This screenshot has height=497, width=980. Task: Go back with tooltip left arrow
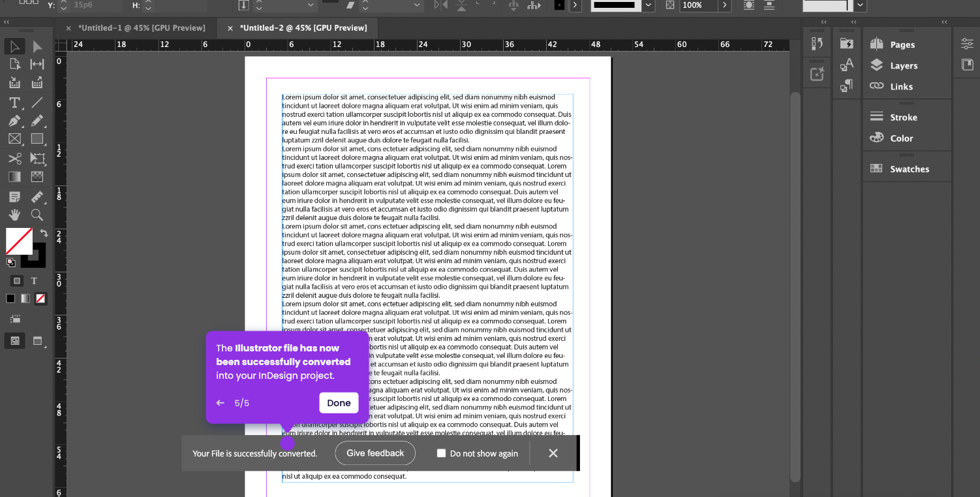point(221,403)
